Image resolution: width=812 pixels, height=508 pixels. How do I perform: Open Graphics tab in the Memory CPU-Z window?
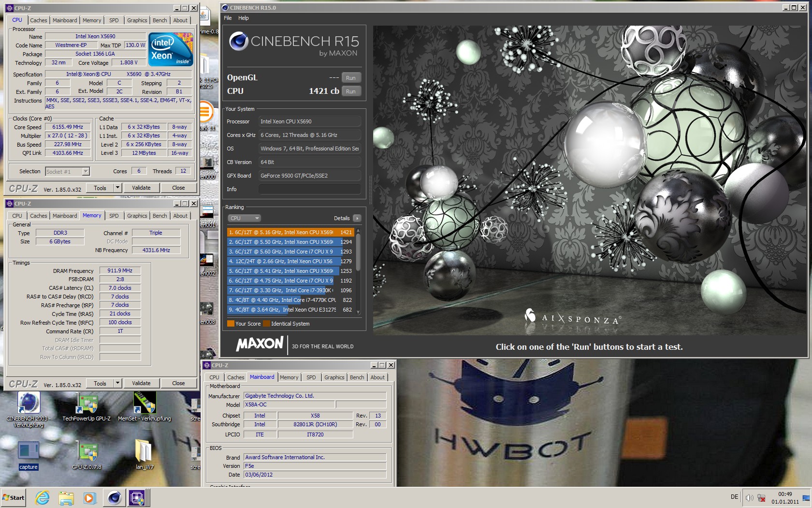point(137,216)
